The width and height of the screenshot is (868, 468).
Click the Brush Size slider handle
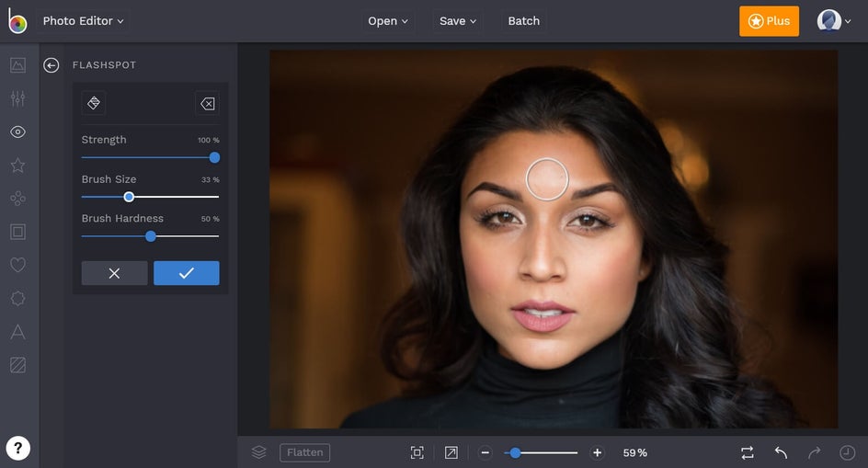[129, 197]
